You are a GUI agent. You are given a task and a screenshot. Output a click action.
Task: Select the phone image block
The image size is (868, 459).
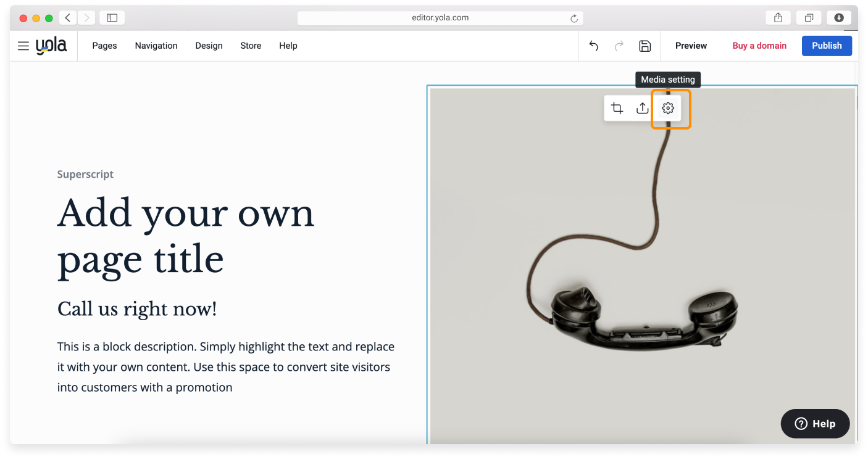click(642, 278)
